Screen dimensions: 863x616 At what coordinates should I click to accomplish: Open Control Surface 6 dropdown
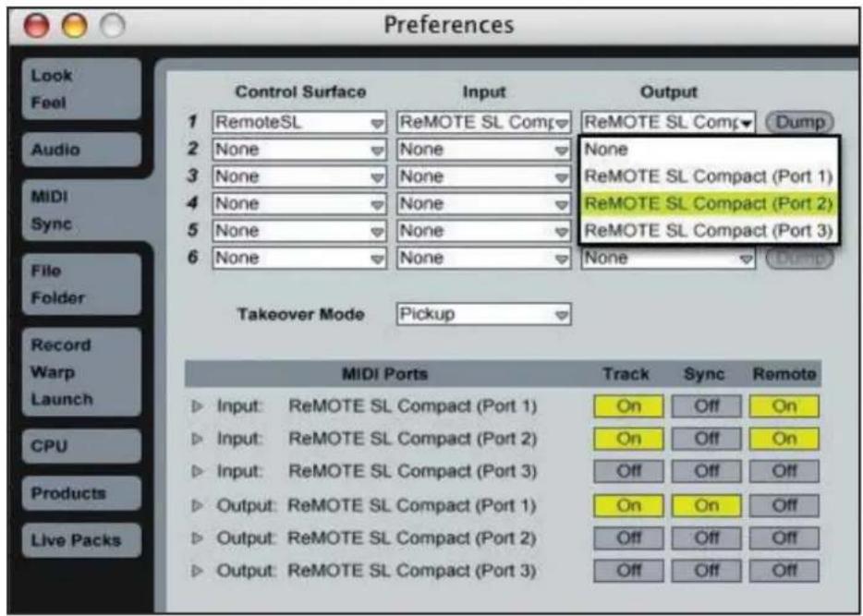tap(299, 258)
